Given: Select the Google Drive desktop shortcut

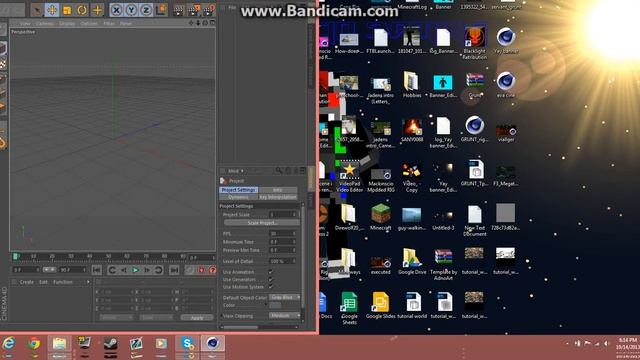Looking at the screenshot, I should [x=412, y=262].
